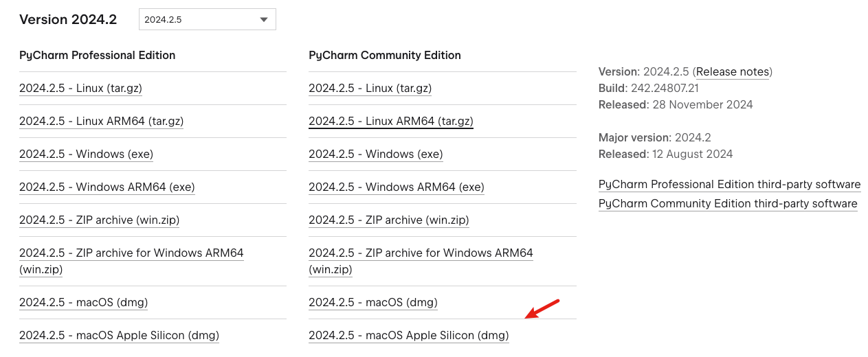Download Professional Edition ZIP archive (win.zip)
This screenshot has width=868, height=357.
(99, 220)
